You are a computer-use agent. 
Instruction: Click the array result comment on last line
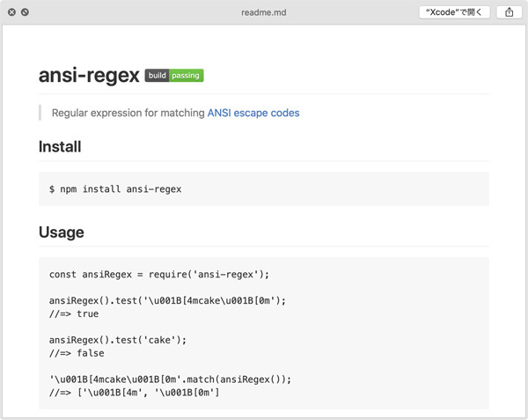(134, 393)
